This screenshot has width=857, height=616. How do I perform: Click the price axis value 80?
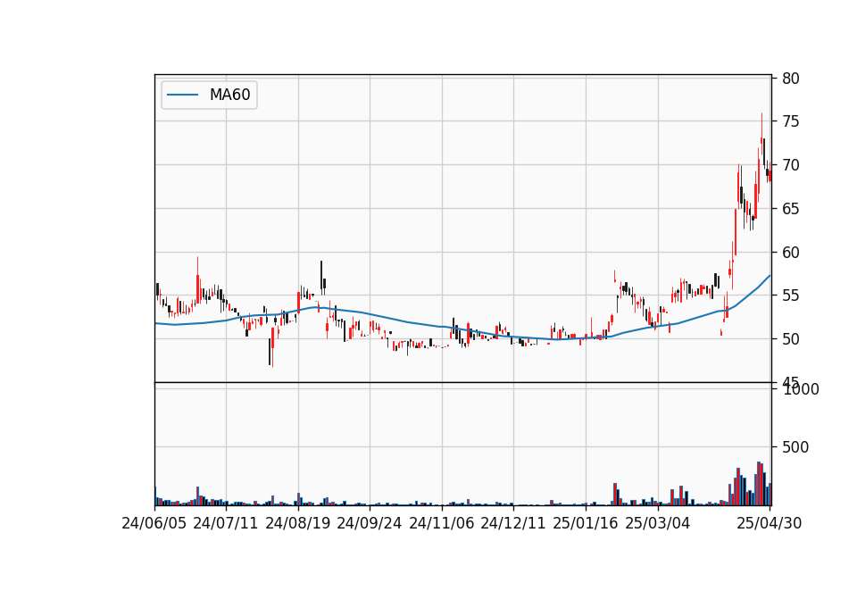[x=791, y=79]
